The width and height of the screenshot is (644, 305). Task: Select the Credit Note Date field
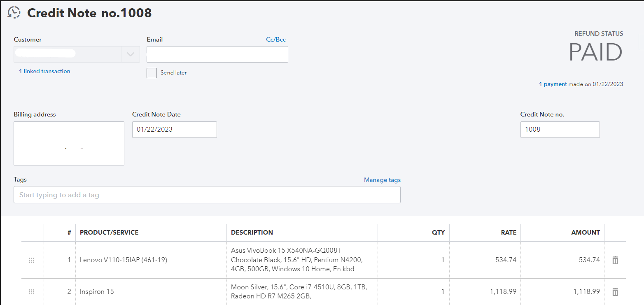pos(174,130)
